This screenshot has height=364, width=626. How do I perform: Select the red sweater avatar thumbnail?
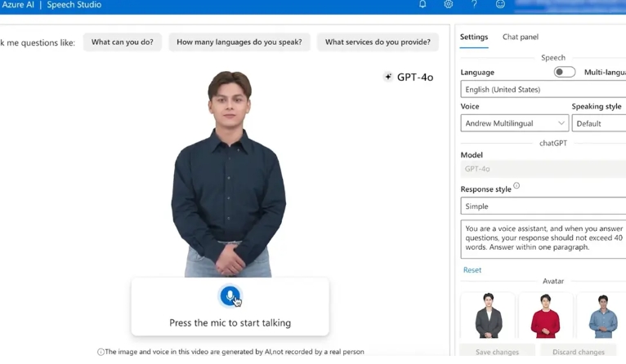pos(545,316)
